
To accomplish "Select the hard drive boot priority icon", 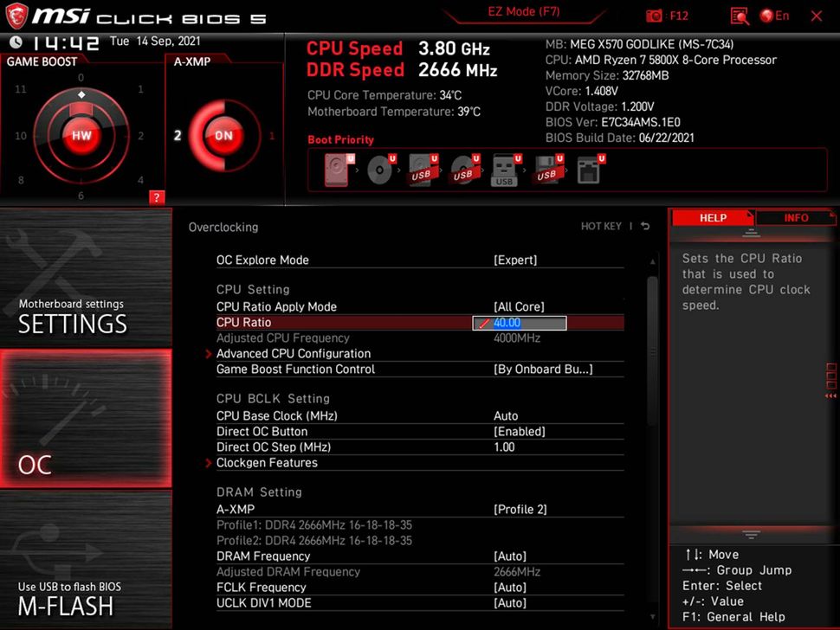I will pos(337,170).
